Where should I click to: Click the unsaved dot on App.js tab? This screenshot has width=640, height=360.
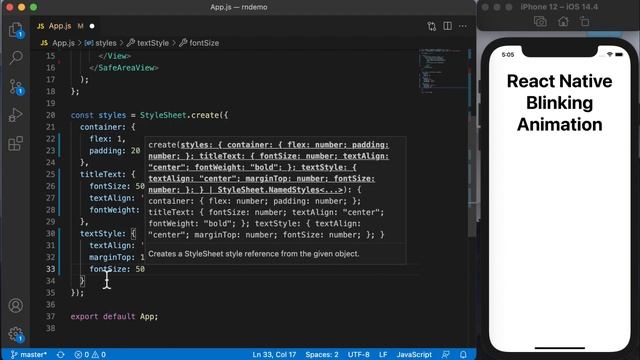pos(92,26)
